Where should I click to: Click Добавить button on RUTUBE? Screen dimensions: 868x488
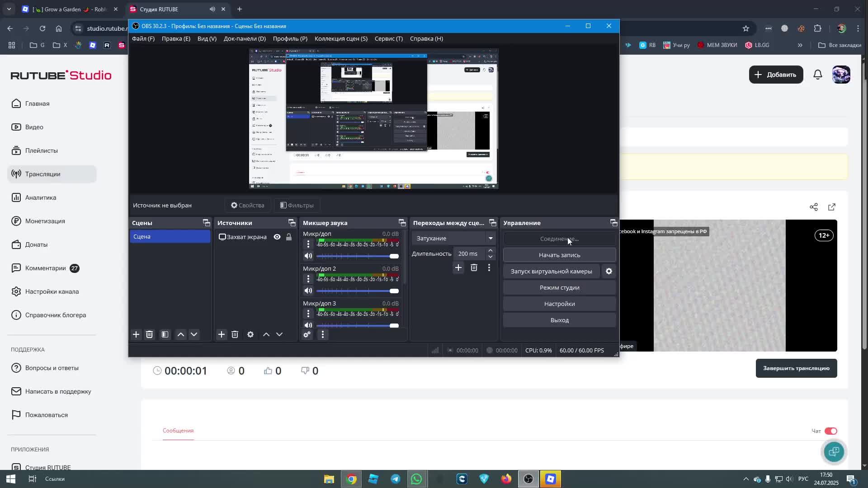tap(776, 75)
